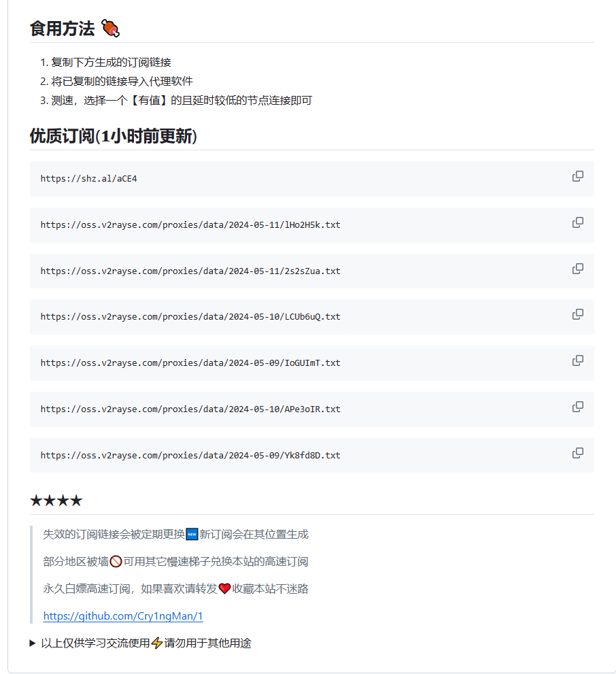
Task: Click the APe3oIR.txt URL text
Action: coord(190,409)
